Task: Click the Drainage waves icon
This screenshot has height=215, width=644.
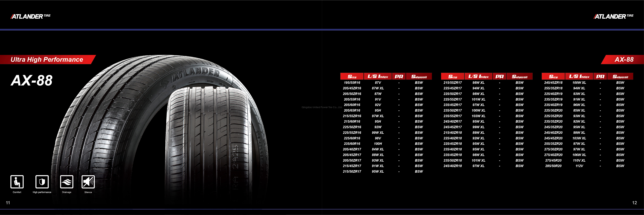Action: coord(67,182)
